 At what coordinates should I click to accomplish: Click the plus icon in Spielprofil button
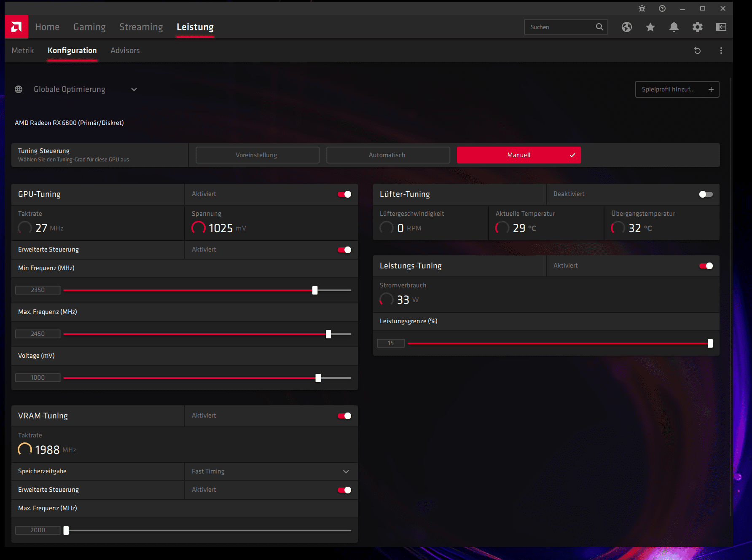click(x=711, y=89)
